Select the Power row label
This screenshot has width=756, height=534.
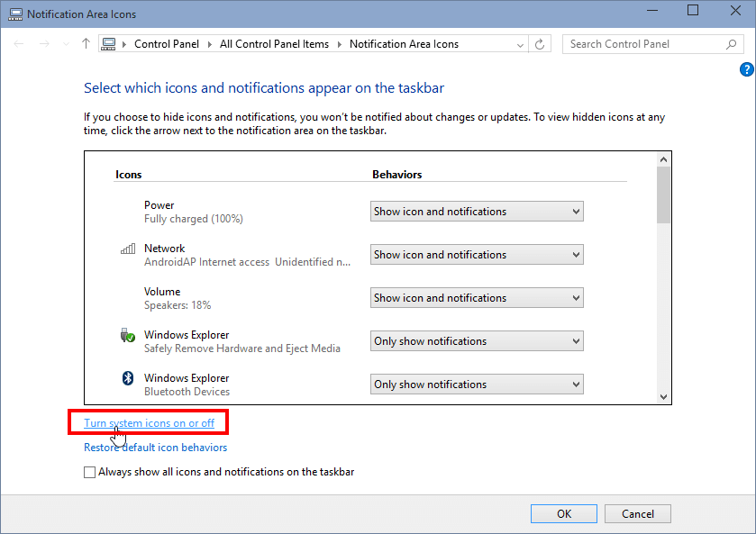159,205
